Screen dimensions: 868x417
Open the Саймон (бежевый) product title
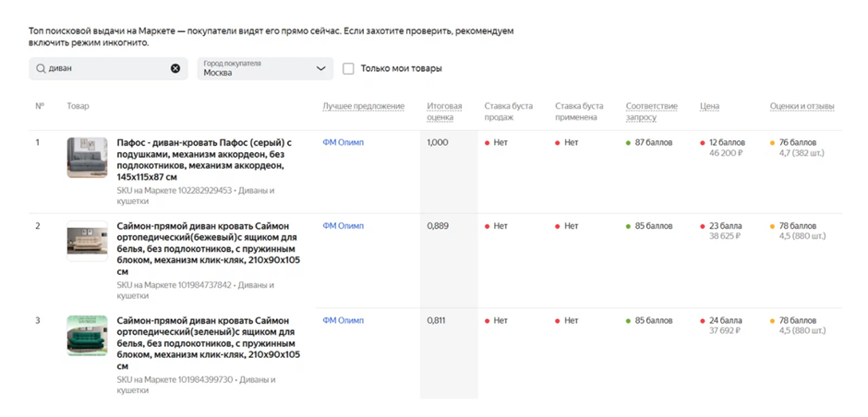coord(209,249)
